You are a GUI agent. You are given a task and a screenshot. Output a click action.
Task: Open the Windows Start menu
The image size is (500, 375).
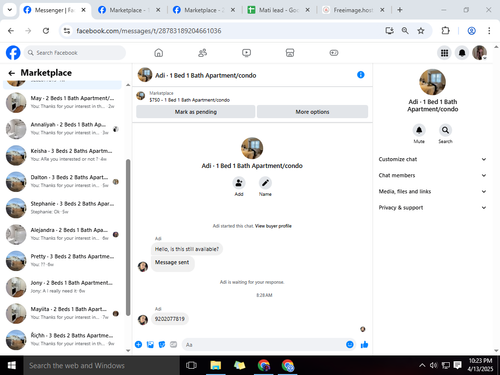point(11,365)
